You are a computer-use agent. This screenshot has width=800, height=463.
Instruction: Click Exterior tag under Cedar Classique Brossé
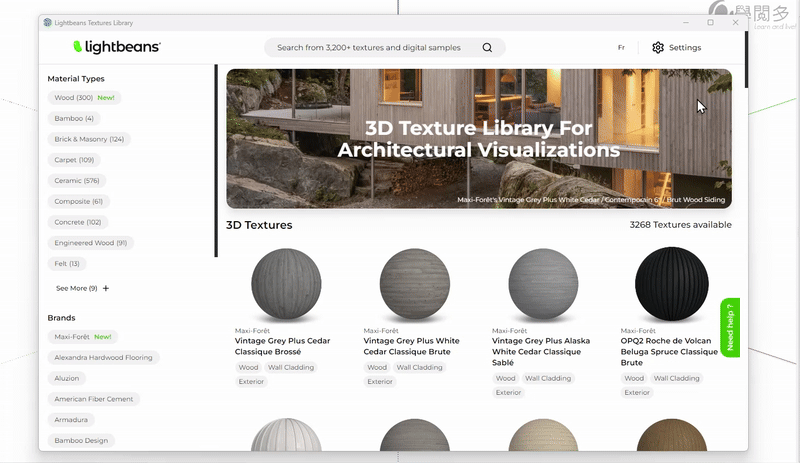[251, 382]
